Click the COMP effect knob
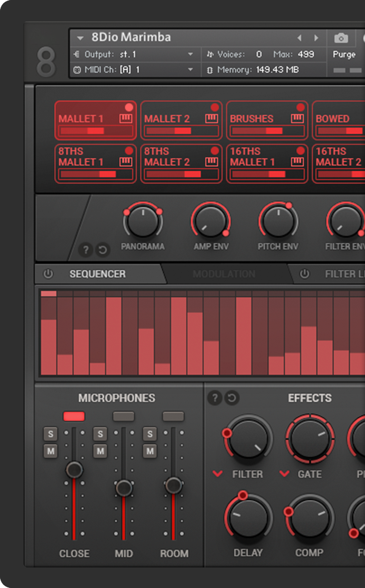This screenshot has width=365, height=588. pyautogui.click(x=309, y=517)
